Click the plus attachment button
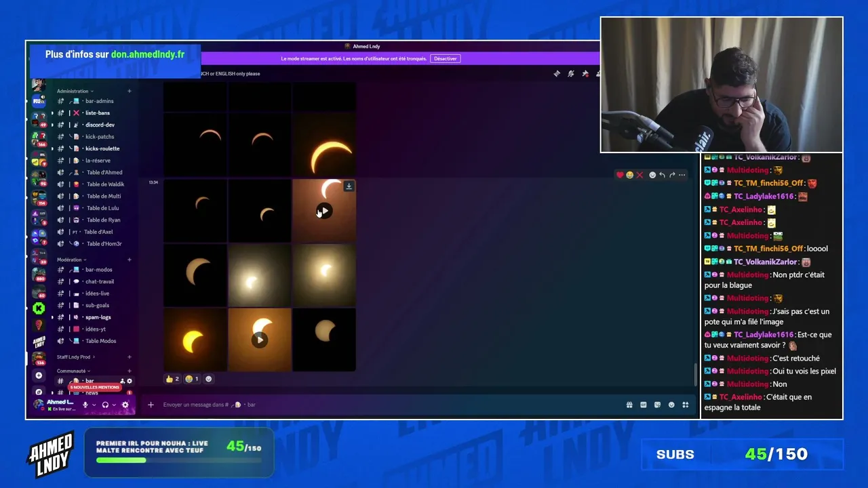Viewport: 868px width, 488px height. point(151,405)
